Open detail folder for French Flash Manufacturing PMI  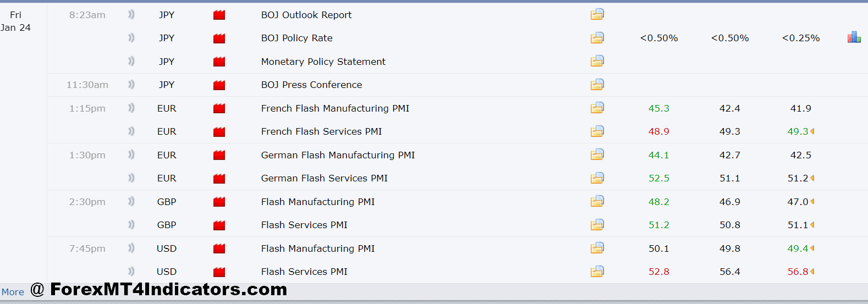point(597,108)
